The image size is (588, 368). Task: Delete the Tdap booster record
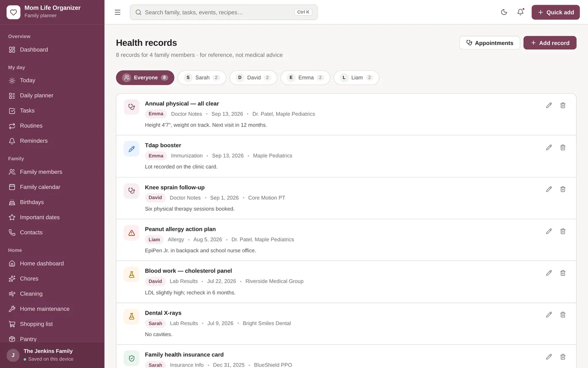tap(563, 148)
